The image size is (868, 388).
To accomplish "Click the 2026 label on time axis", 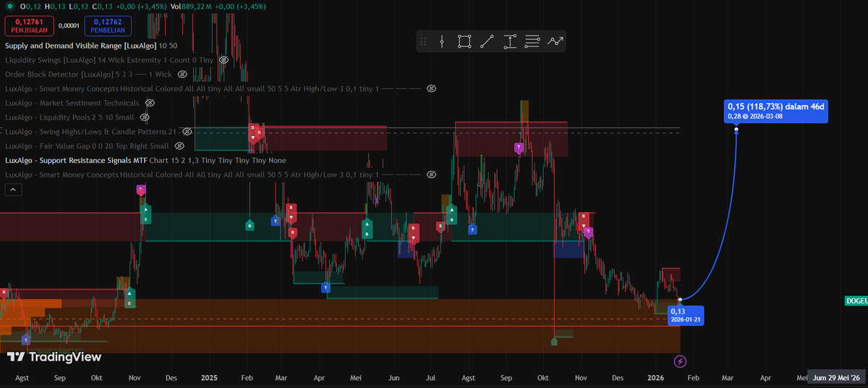I will [x=656, y=378].
